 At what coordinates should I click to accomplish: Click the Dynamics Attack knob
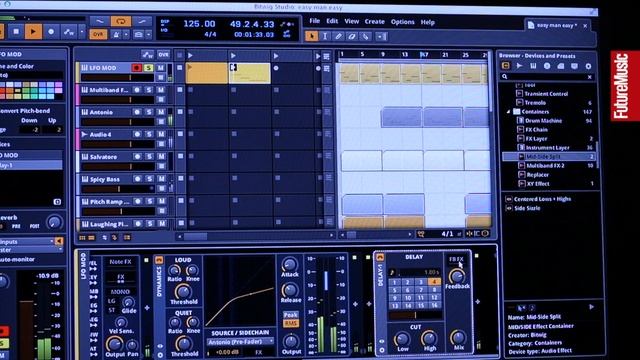tap(289, 264)
